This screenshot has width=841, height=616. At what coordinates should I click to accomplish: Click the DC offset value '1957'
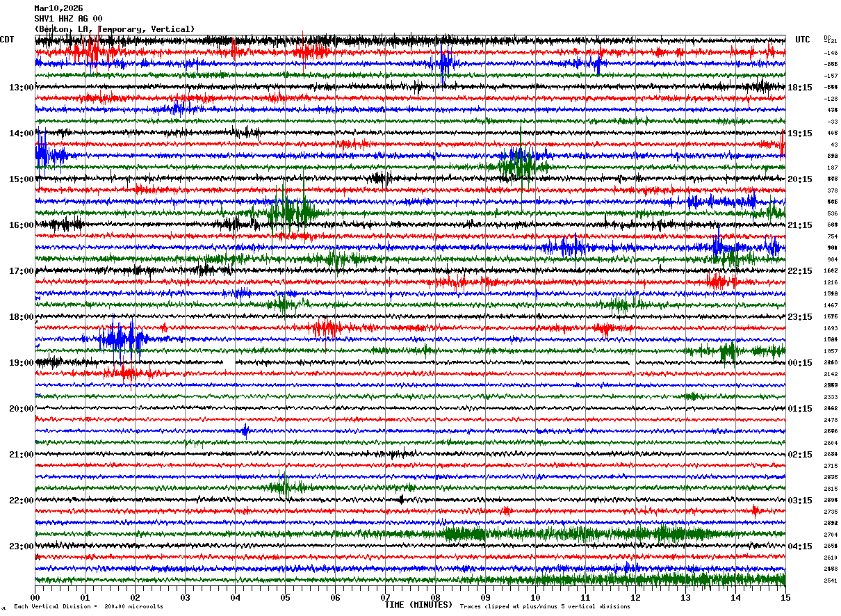tap(831, 351)
